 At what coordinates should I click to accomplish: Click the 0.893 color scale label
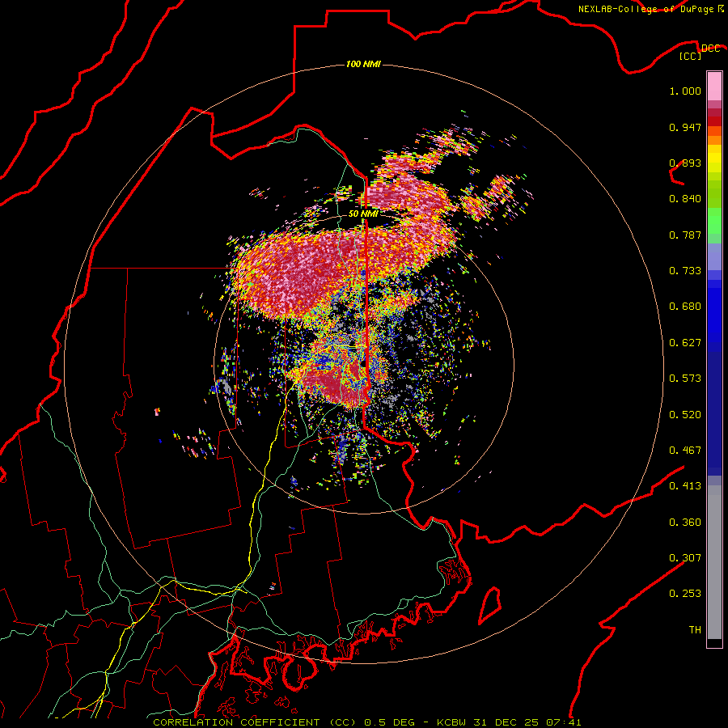685,163
